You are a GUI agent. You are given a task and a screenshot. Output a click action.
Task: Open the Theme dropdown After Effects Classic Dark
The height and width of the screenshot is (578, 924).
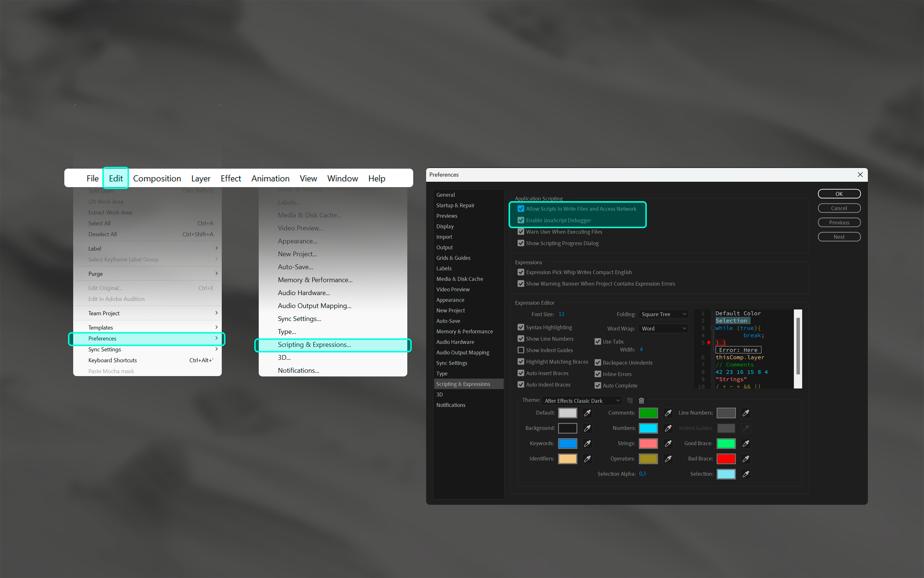point(581,400)
